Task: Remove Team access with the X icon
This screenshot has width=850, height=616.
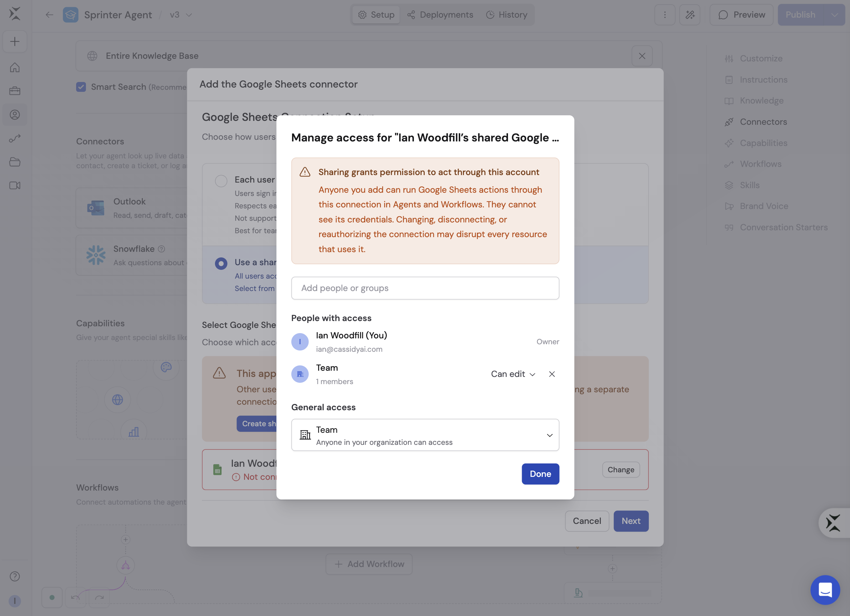Action: click(552, 374)
